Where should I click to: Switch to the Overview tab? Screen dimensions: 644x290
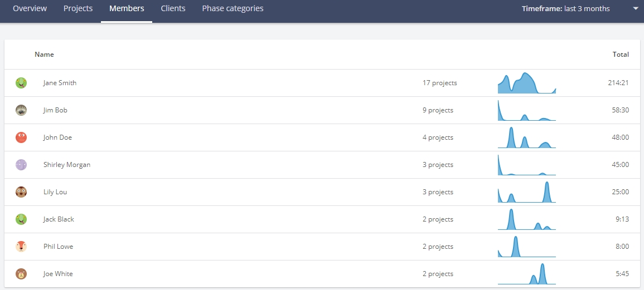(30, 8)
